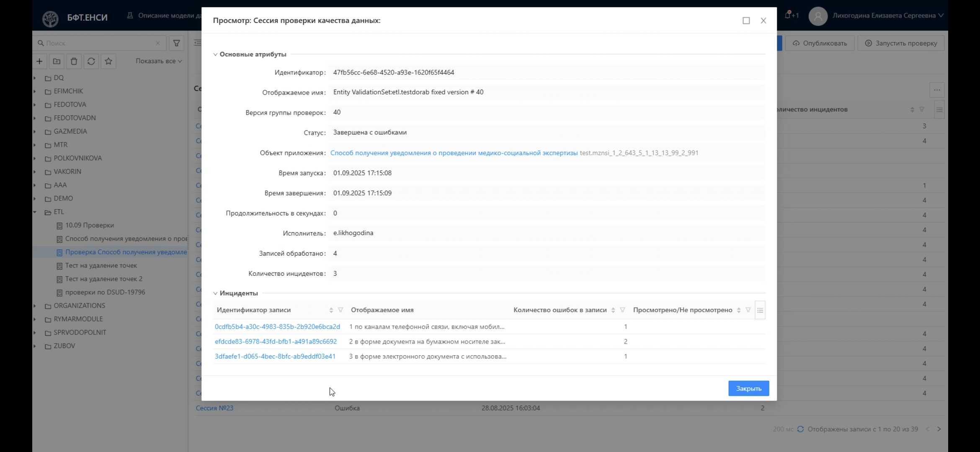Filter background Количество инцидентов column

922,110
